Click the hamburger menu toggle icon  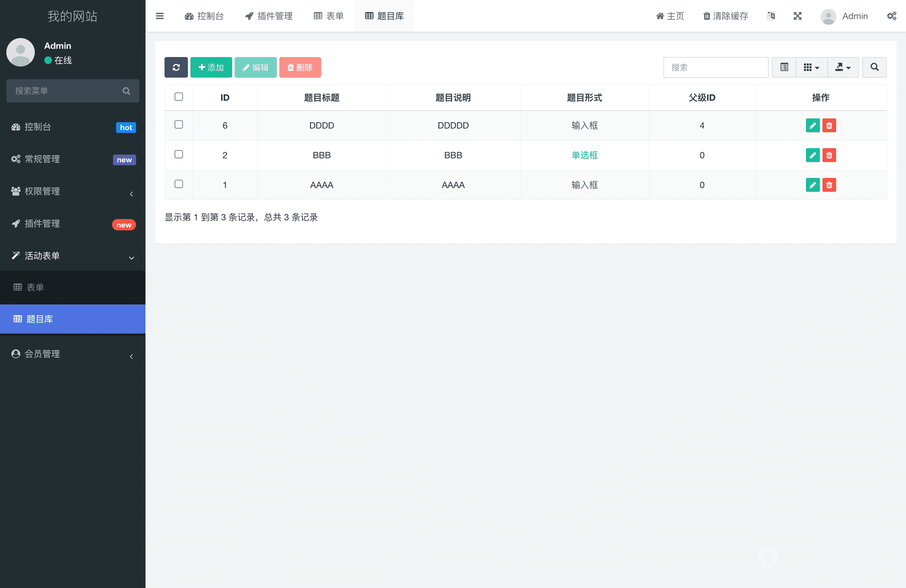(160, 16)
